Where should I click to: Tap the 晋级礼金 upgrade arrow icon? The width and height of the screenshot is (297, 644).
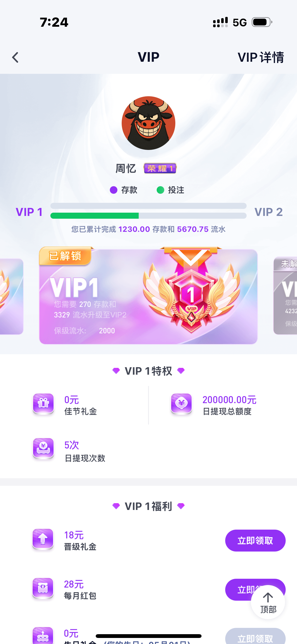(x=43, y=539)
